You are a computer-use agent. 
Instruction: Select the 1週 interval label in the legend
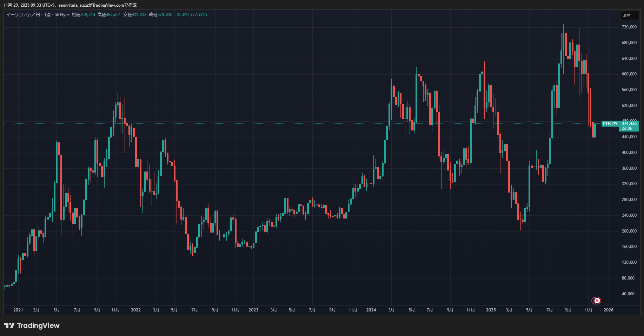(x=47, y=15)
